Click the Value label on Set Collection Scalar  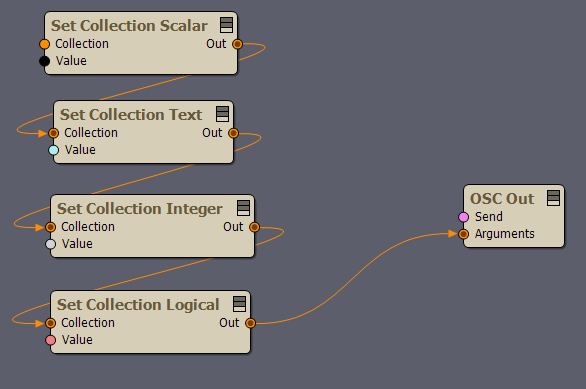click(71, 61)
